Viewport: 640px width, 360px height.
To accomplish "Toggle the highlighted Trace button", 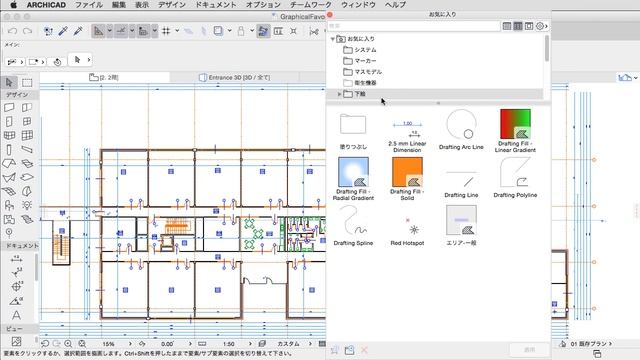I will 263,31.
